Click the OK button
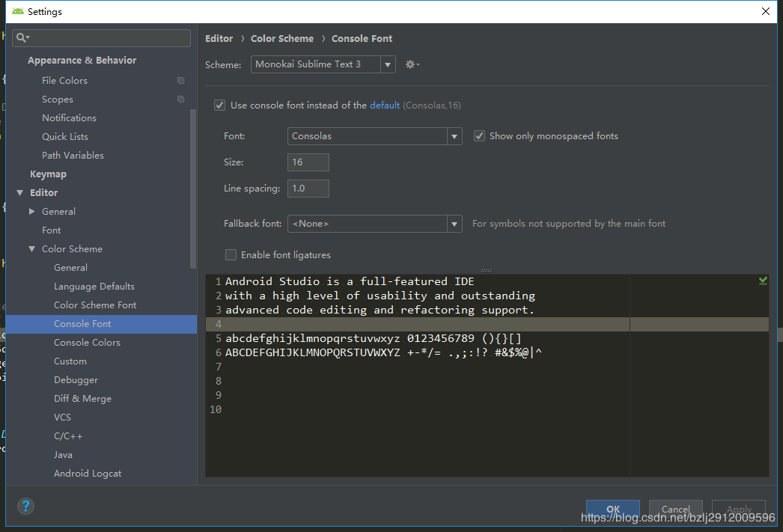 click(613, 509)
